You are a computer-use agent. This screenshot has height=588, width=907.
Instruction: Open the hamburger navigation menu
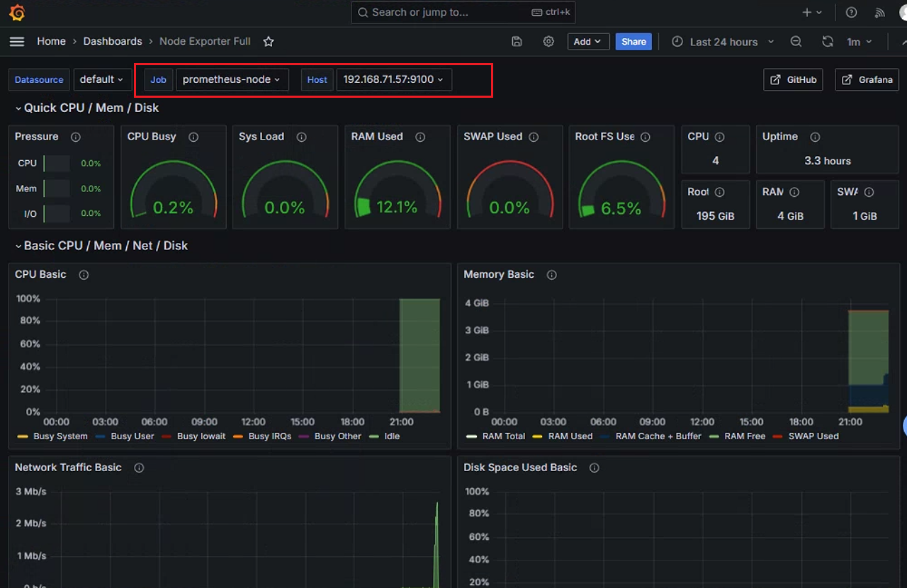click(x=17, y=42)
